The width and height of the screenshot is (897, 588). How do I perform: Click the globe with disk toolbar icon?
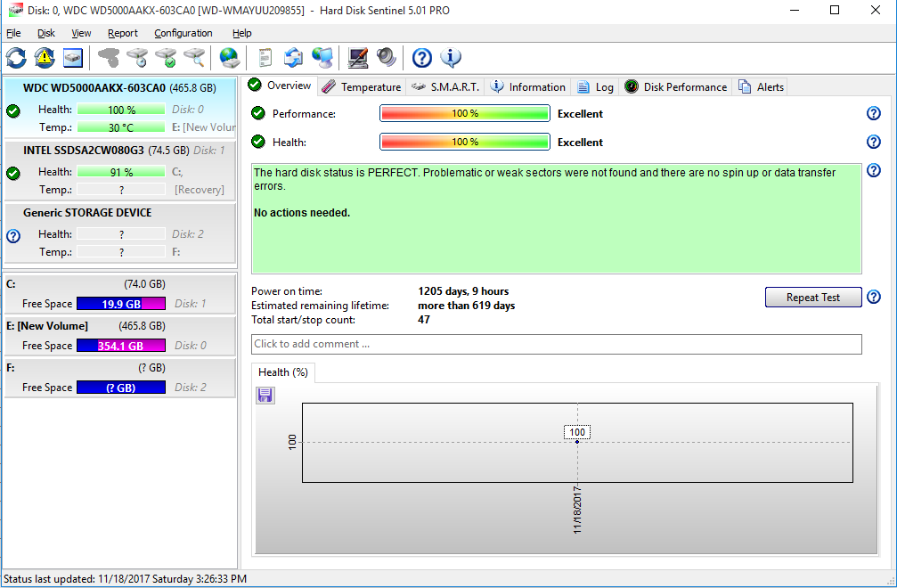(230, 58)
